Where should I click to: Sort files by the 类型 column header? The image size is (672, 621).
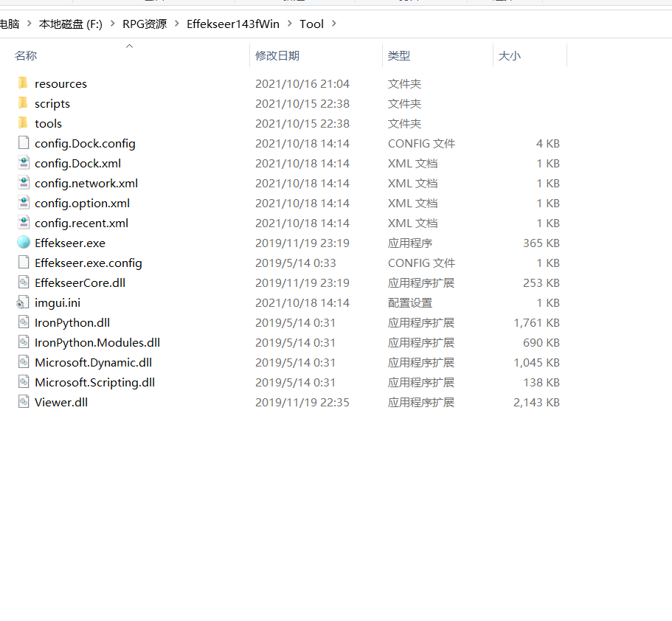(x=399, y=56)
